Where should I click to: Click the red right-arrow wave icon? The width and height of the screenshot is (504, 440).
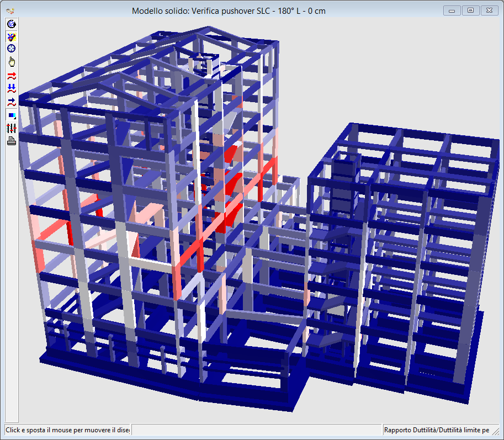pyautogui.click(x=11, y=76)
